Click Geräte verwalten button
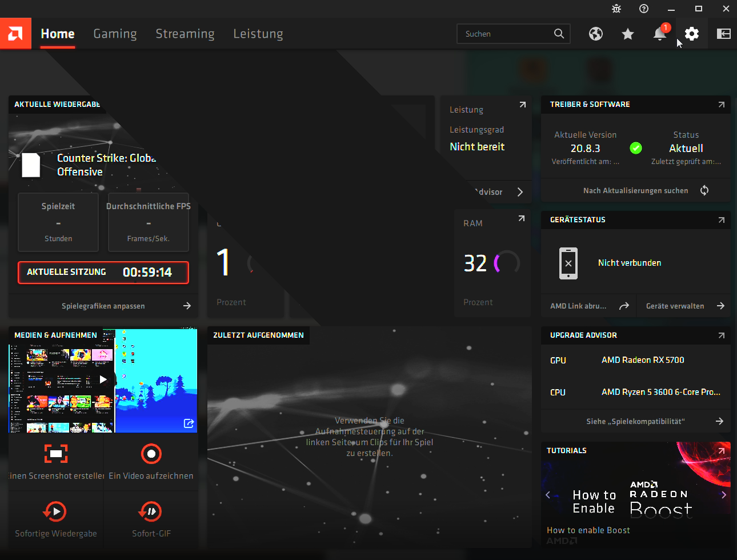The width and height of the screenshot is (737, 560). point(684,306)
